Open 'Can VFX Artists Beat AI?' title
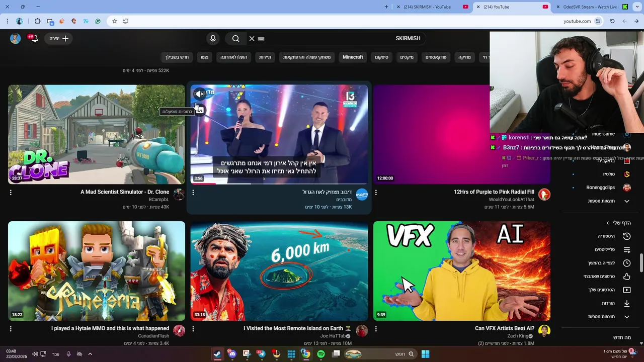Image resolution: width=644 pixels, height=362 pixels. pos(505,328)
